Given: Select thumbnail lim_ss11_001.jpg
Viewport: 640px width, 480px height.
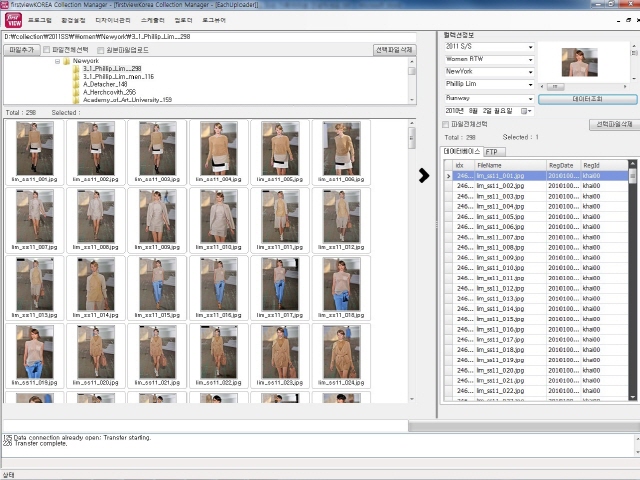Looking at the screenshot, I should pos(35,152).
